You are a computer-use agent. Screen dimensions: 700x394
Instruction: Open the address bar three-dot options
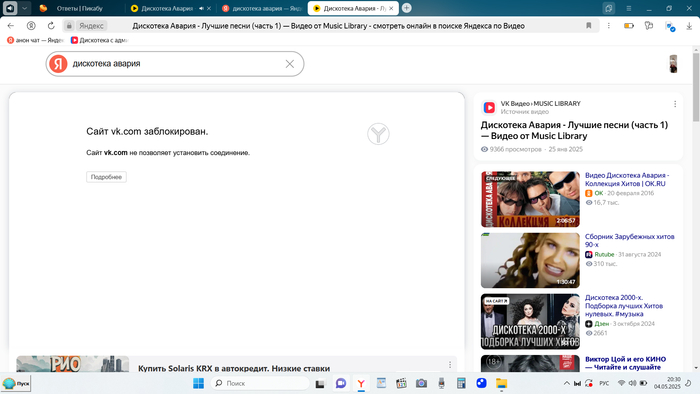click(x=608, y=26)
